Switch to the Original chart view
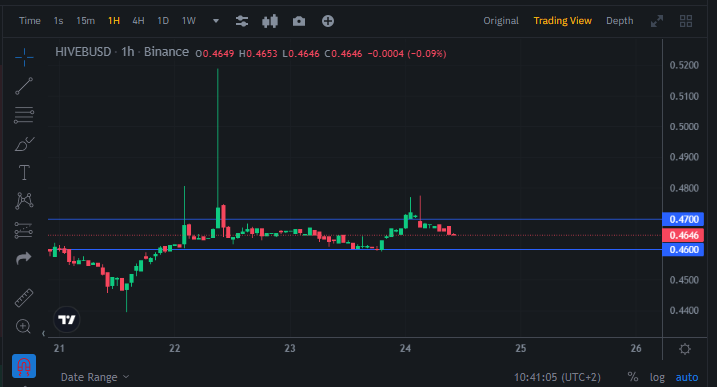This screenshot has width=717, height=387. pos(501,21)
